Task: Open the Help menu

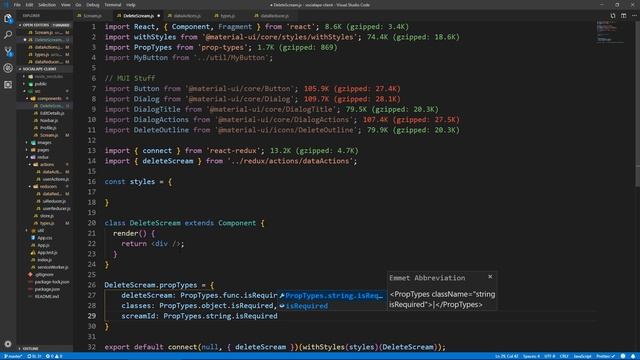Action: point(131,5)
